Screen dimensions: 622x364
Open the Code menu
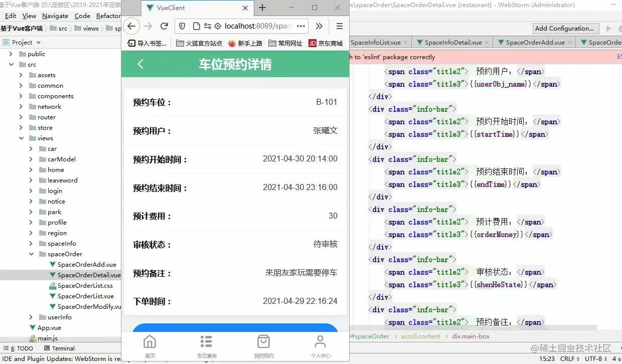point(82,16)
